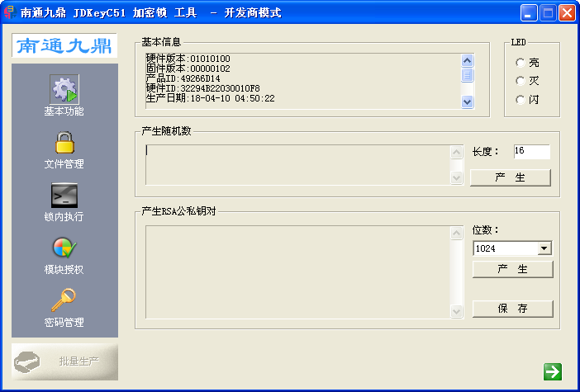Select the LED 亮 radio button

pos(520,63)
